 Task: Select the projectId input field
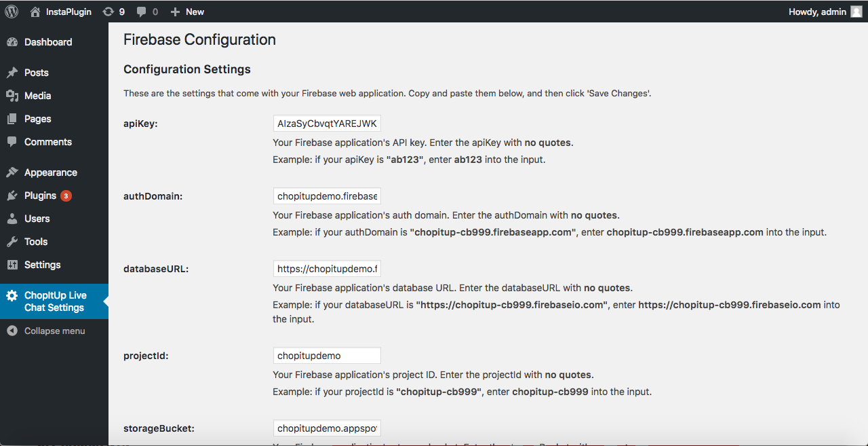pos(326,356)
